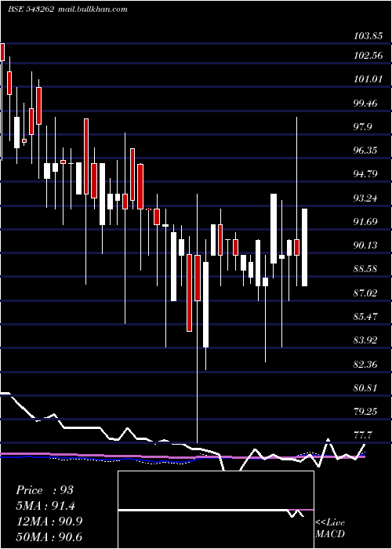Click the Price : 93 readout

coord(45,490)
